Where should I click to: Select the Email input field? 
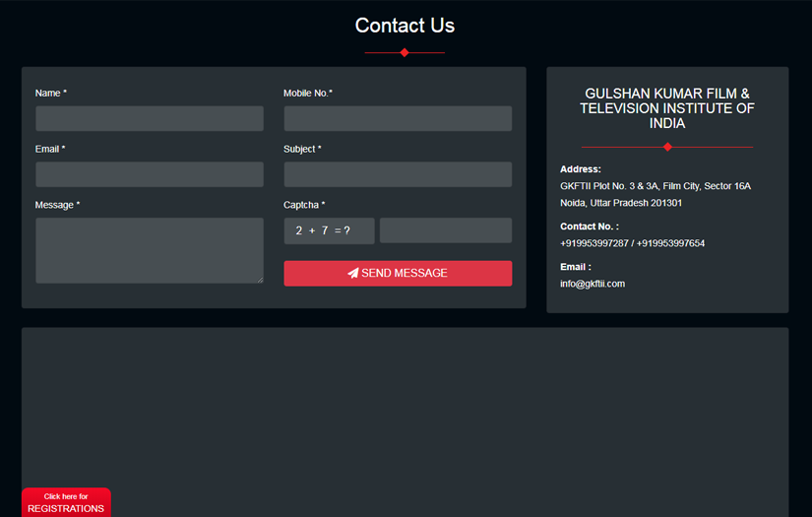150,174
